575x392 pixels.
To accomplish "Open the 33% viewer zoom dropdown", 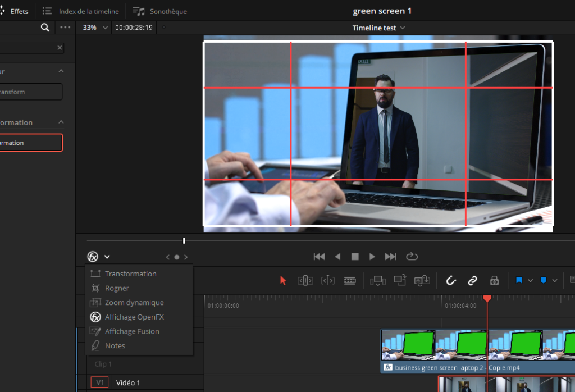I will click(95, 28).
